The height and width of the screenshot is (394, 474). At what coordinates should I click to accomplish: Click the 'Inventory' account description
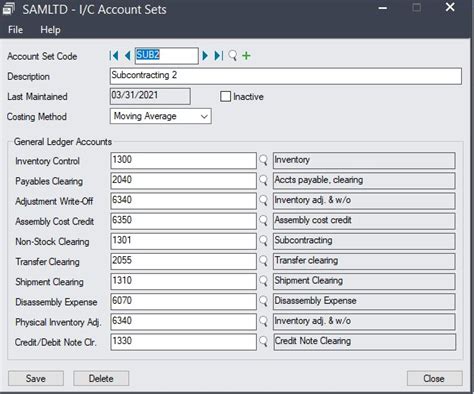click(x=364, y=161)
